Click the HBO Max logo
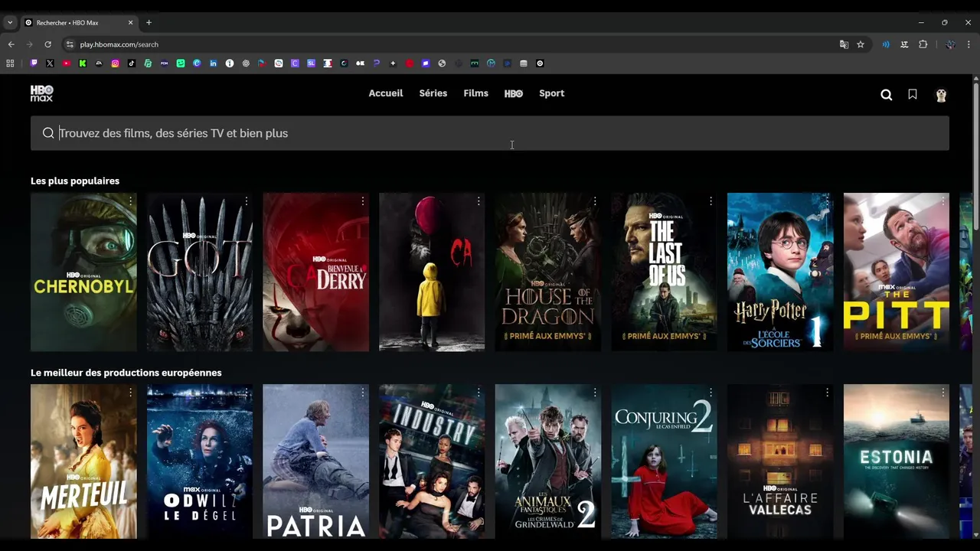 pyautogui.click(x=41, y=93)
